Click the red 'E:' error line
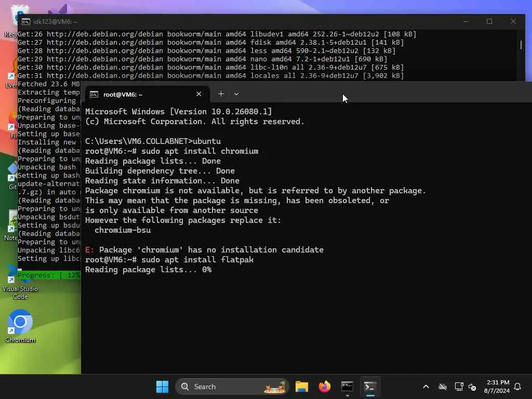The image size is (532, 399). (x=204, y=250)
